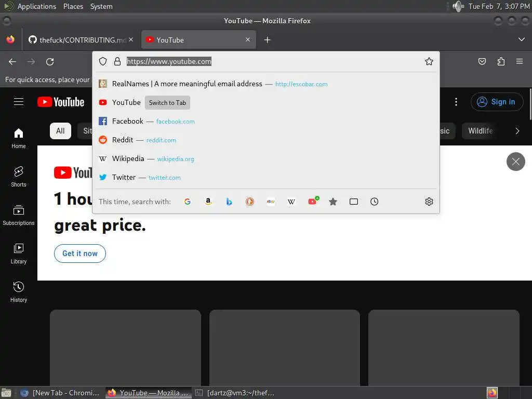Click the site security padlock icon
Image resolution: width=532 pixels, height=399 pixels.
tap(117, 61)
